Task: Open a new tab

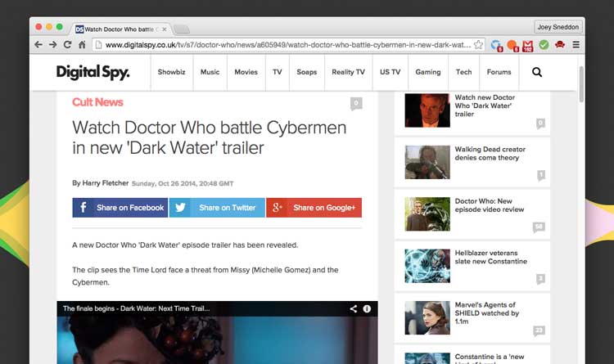Action: pos(181,29)
